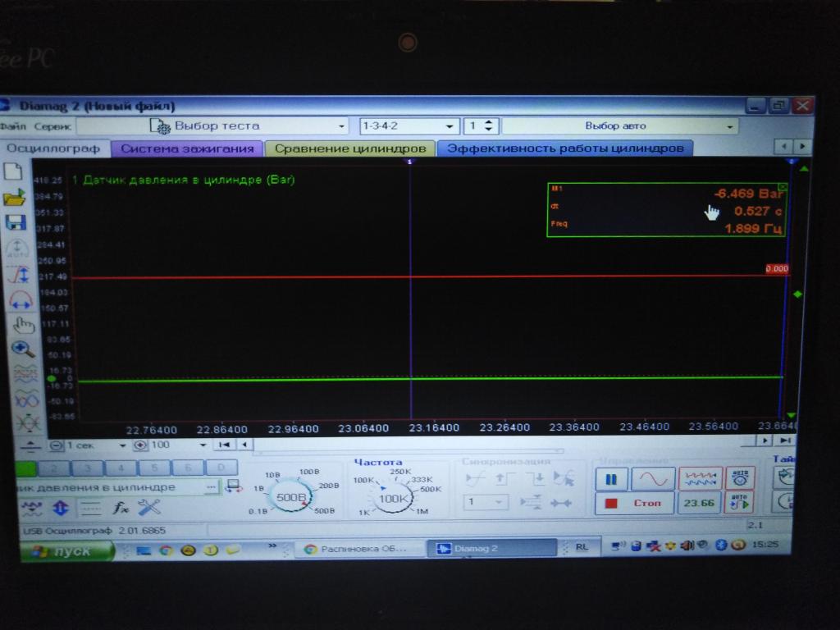This screenshot has width=840, height=630.
Task: Adjust the cylinder number spinner showing 1
Action: [488, 126]
